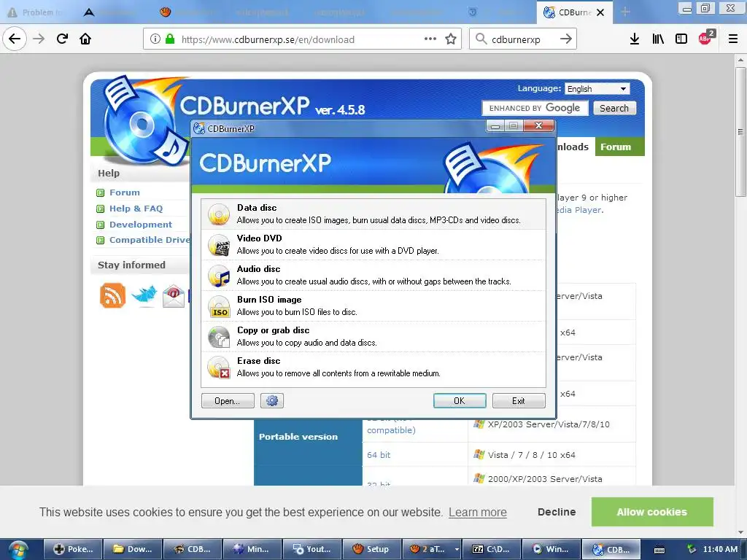Select the Copy or grab disc icon

219,337
